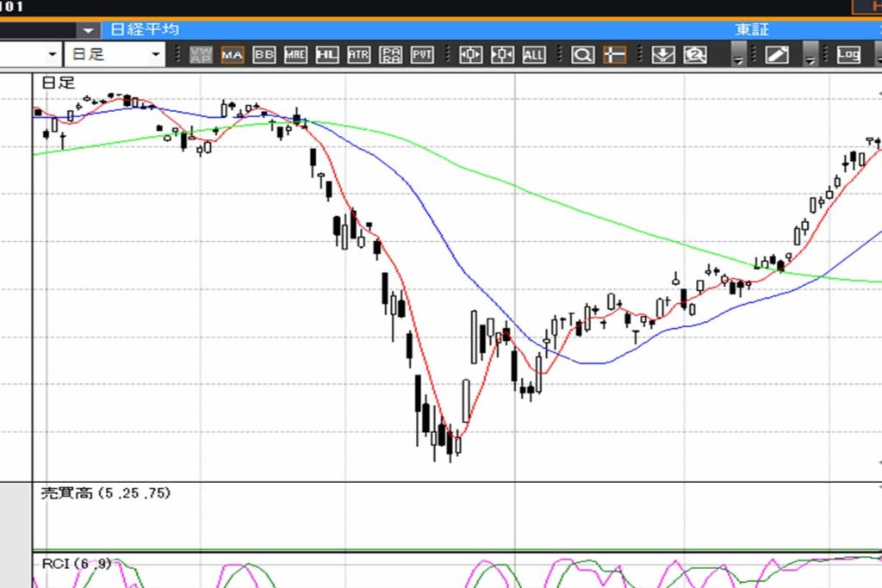Click the VWAP indicator icon
Viewport: 882px width, 588px height.
coord(202,55)
